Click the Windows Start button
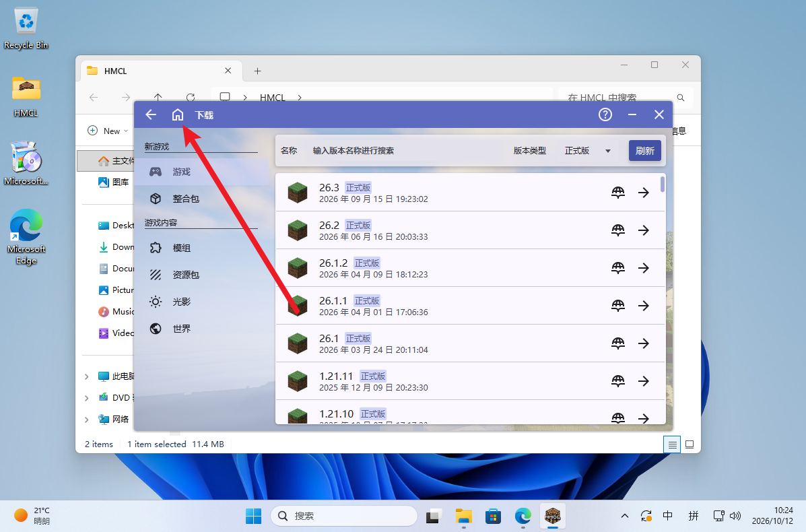This screenshot has height=532, width=806. 253,516
